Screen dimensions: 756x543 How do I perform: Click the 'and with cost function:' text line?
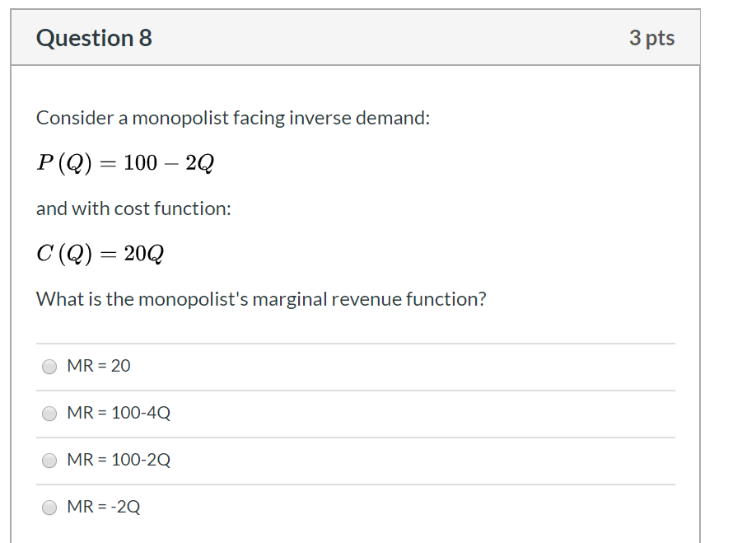[133, 208]
